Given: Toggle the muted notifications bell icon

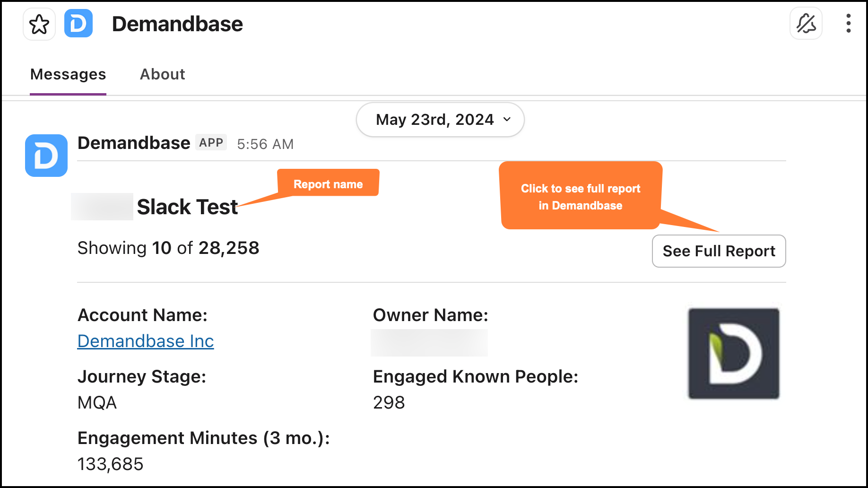Looking at the screenshot, I should [806, 23].
